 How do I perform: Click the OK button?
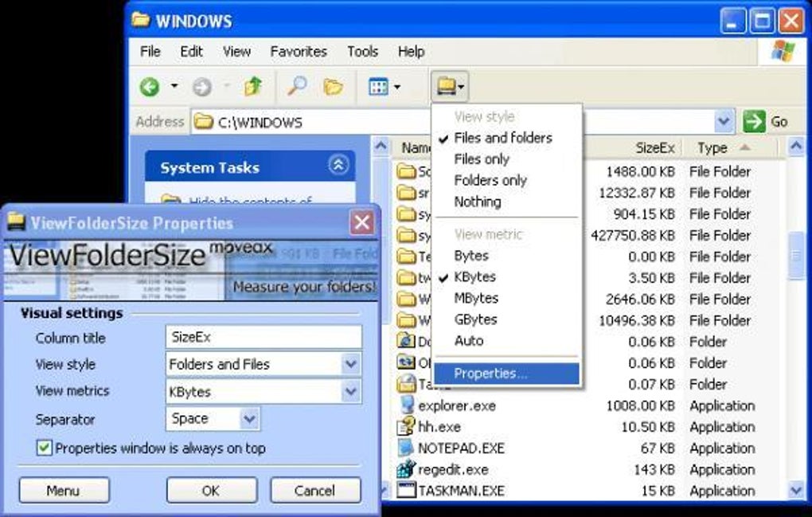click(211, 490)
